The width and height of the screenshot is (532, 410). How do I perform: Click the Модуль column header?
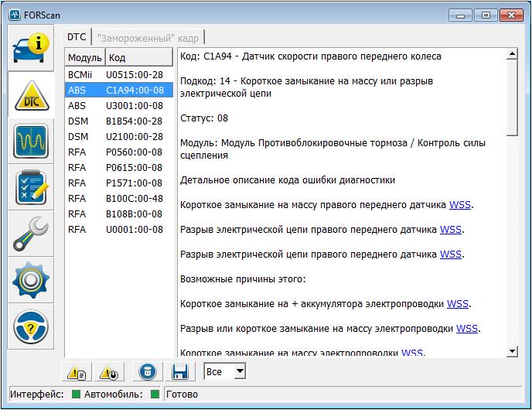pyautogui.click(x=85, y=57)
